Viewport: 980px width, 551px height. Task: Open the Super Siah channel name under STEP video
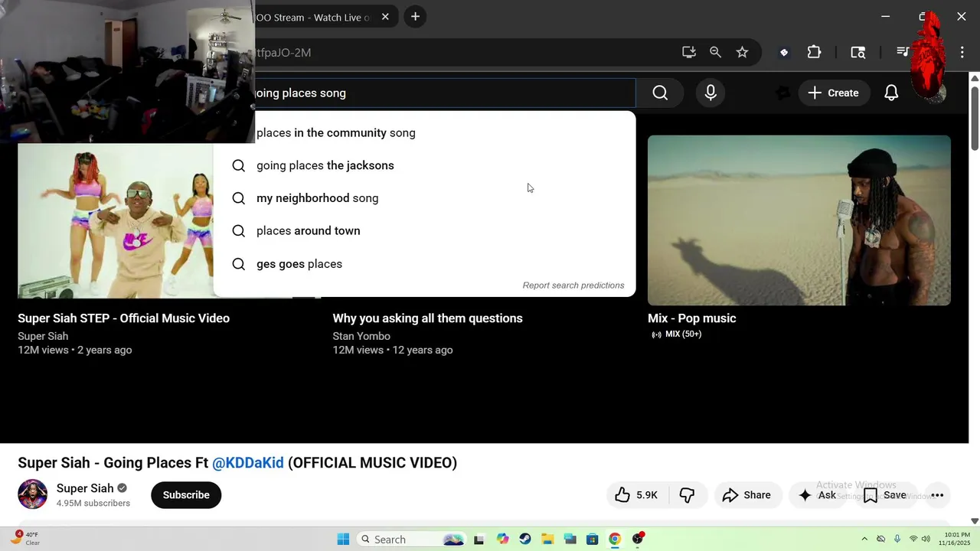pyautogui.click(x=43, y=336)
